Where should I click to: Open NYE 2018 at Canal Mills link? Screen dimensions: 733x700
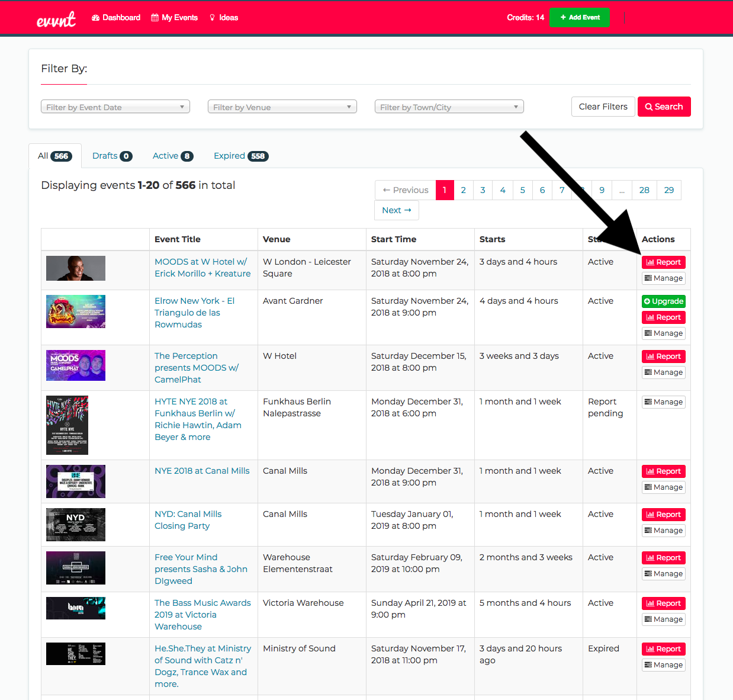pos(202,471)
